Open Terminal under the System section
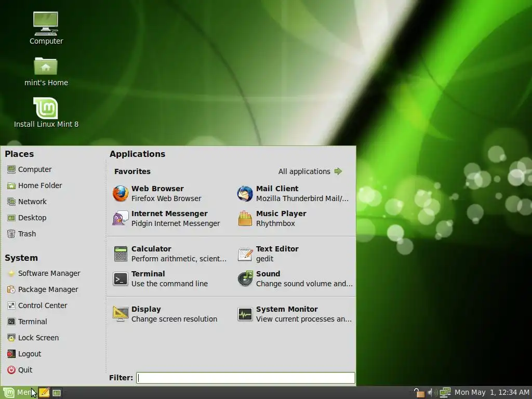Viewport: 532px width, 399px height. click(27, 321)
